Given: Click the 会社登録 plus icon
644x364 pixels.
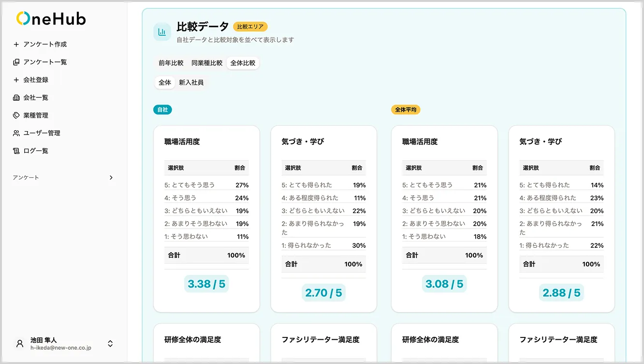Looking at the screenshot, I should tap(17, 79).
